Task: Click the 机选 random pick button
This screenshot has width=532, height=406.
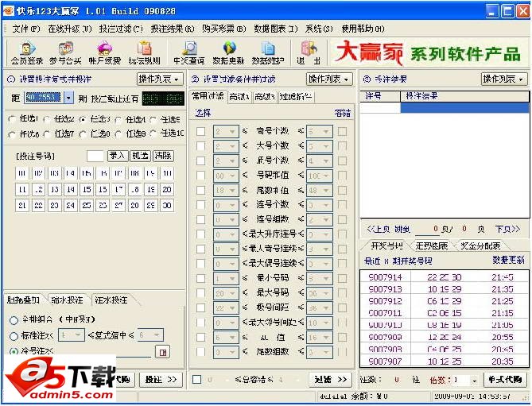Action: coord(140,156)
